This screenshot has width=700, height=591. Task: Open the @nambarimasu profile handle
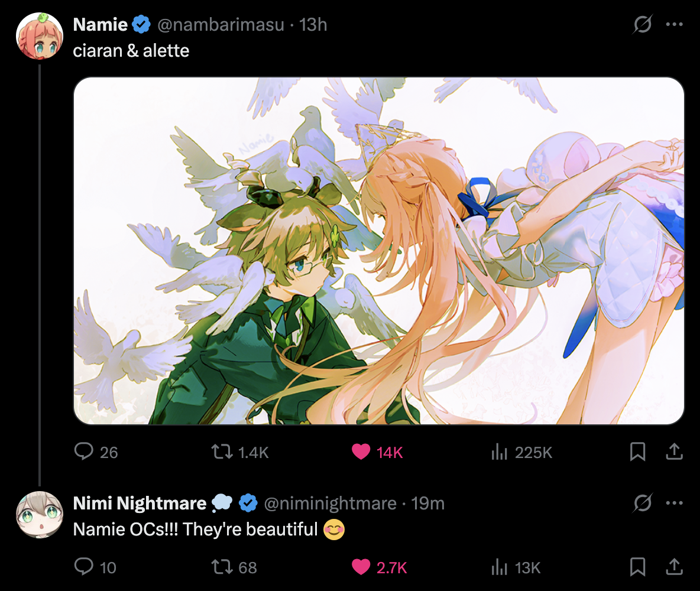tap(221, 25)
